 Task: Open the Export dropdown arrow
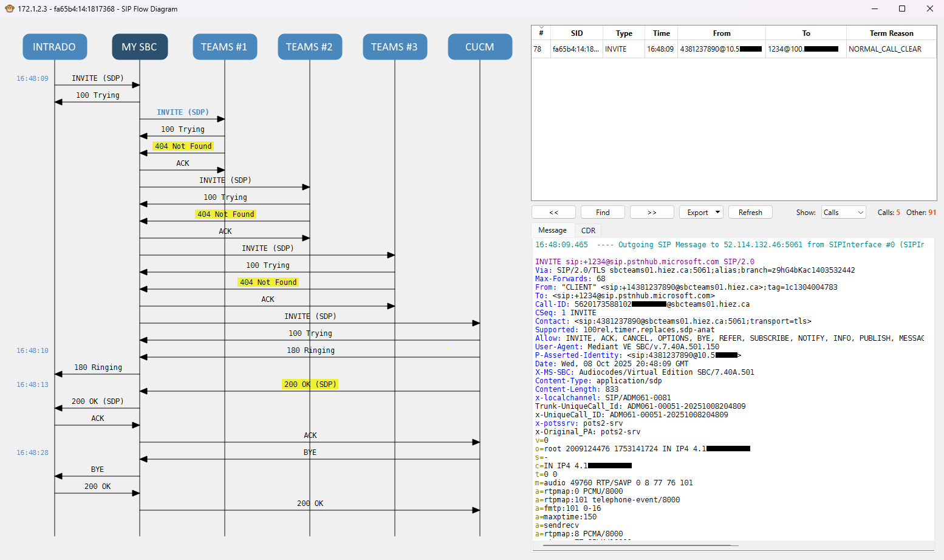(x=717, y=212)
